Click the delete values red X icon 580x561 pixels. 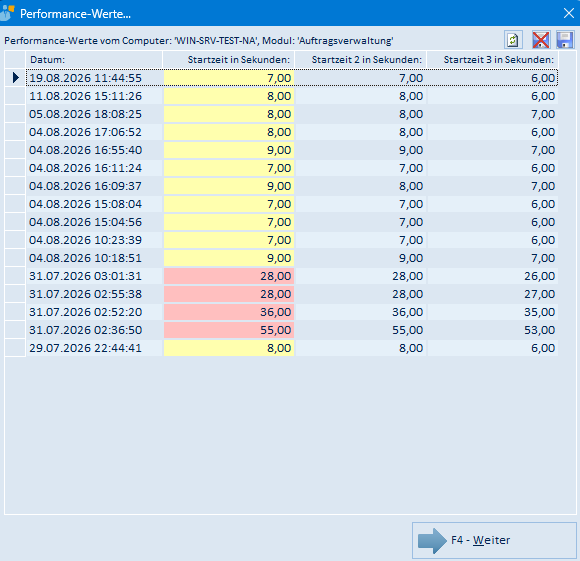point(541,40)
